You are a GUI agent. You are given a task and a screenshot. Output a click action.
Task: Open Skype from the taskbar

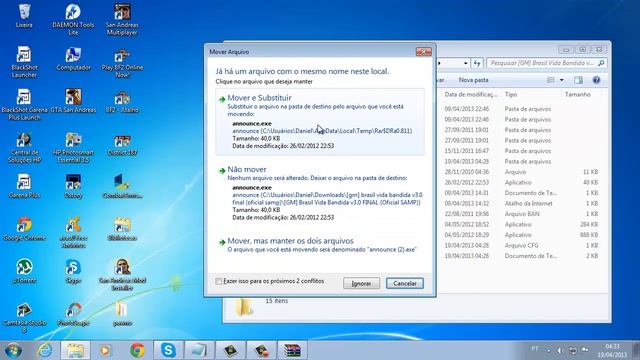click(168, 350)
